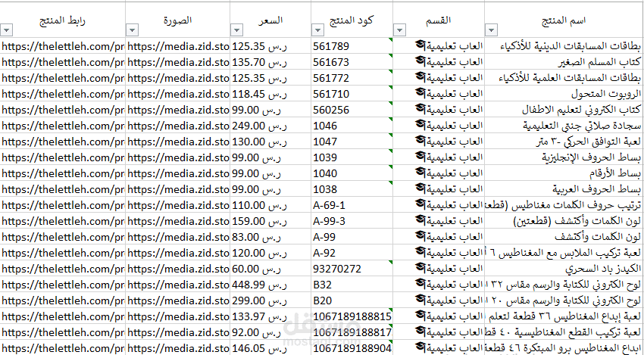
Task: Select product code cell 561673
Action: coord(352,62)
